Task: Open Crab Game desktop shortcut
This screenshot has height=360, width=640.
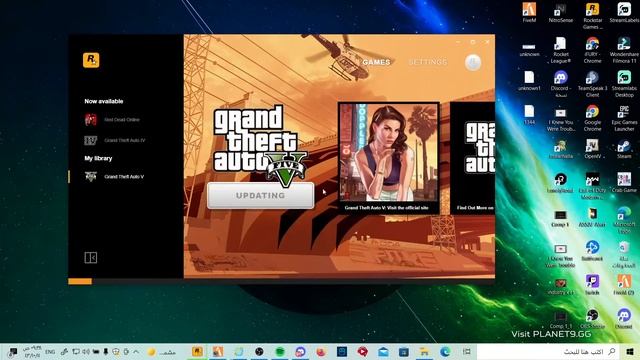Action: click(624, 183)
